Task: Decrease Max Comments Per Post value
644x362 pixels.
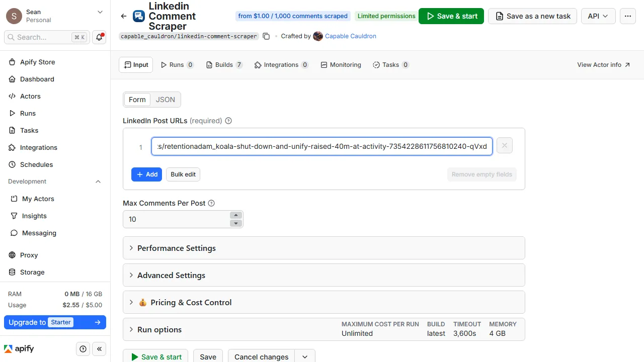Action: [236, 223]
